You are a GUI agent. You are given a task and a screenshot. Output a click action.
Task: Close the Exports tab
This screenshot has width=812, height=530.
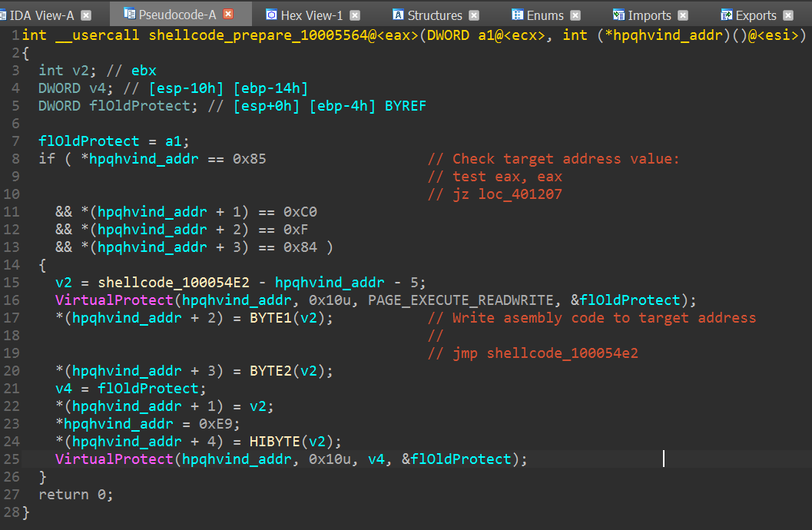[x=788, y=15]
